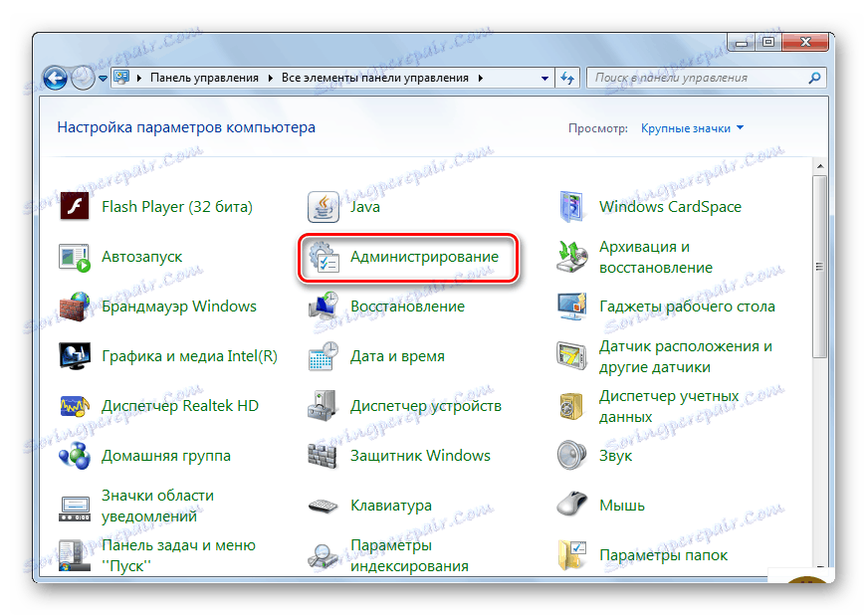Click the scrollbar up arrow
Viewport: 868px width, 616px height.
point(820,166)
